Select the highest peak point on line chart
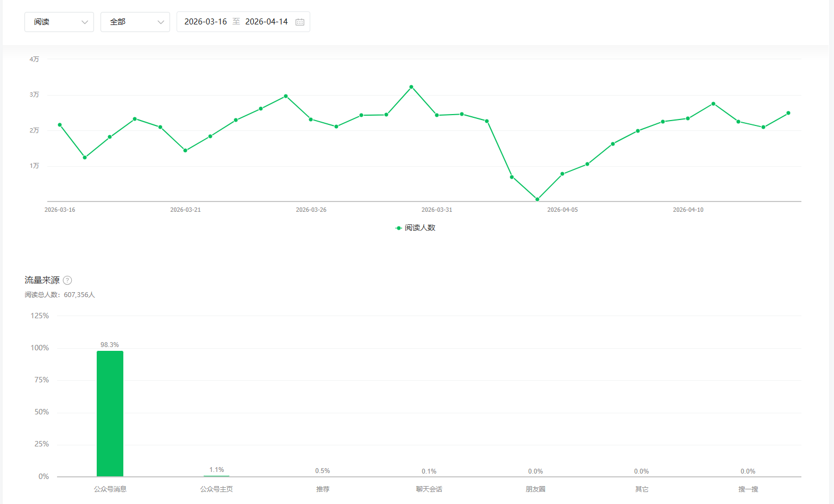Screen dimensions: 834x504 click(411, 87)
